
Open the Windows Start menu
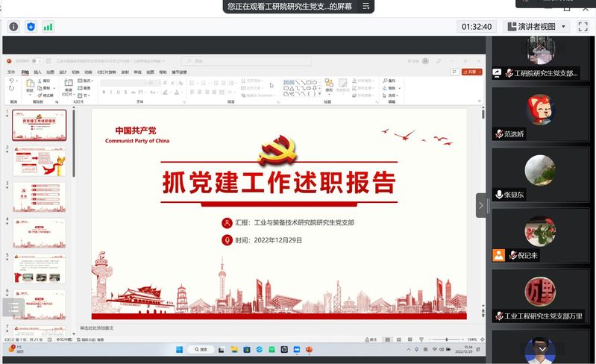179,349
